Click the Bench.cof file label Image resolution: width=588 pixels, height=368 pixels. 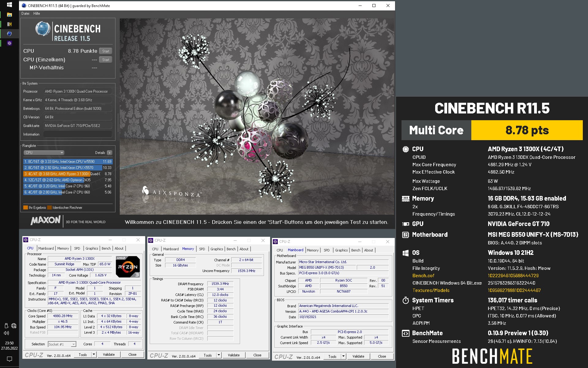(x=423, y=276)
